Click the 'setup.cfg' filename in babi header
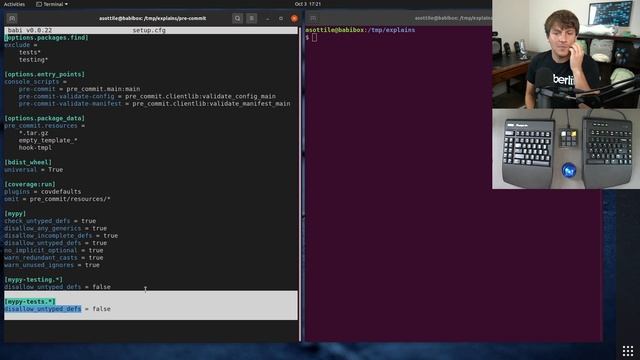The width and height of the screenshot is (640, 360). (x=149, y=30)
